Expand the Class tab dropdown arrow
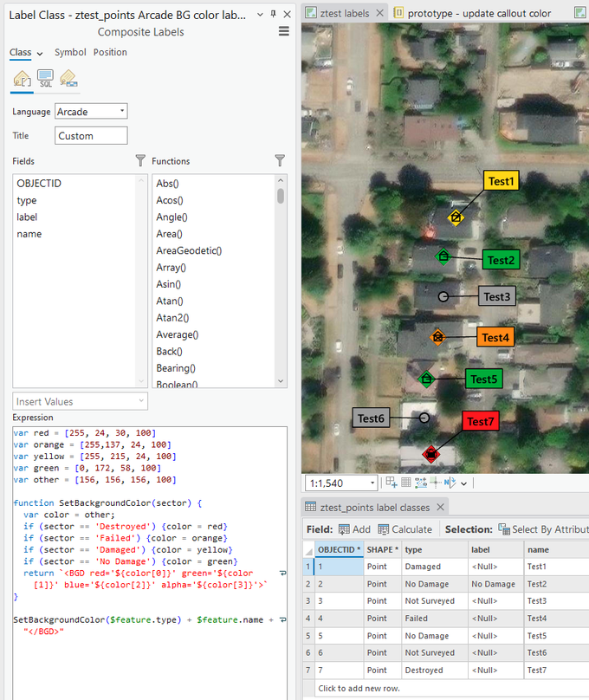The image size is (589, 700). pyautogui.click(x=40, y=54)
